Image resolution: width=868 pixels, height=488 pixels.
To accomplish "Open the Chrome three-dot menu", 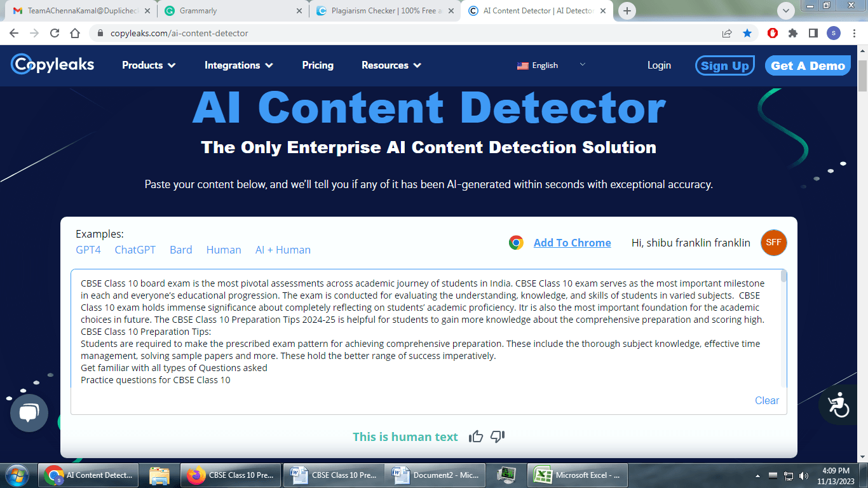I will pos(853,33).
